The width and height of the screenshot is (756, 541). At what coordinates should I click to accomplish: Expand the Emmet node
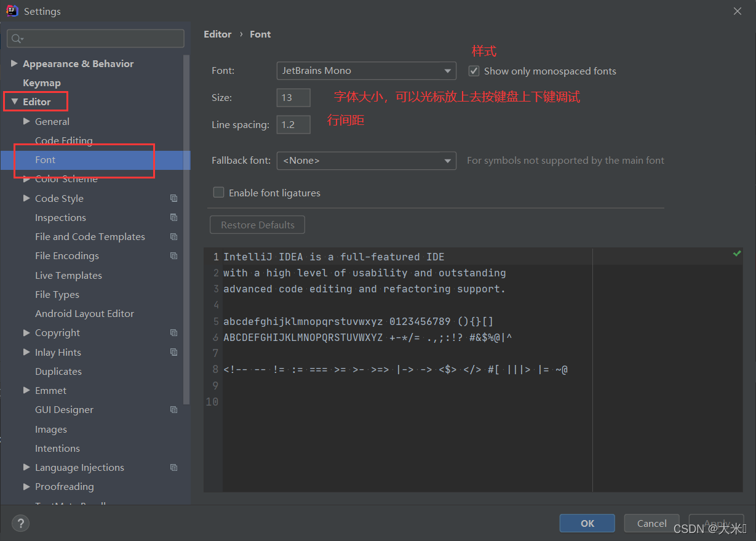pyautogui.click(x=26, y=390)
